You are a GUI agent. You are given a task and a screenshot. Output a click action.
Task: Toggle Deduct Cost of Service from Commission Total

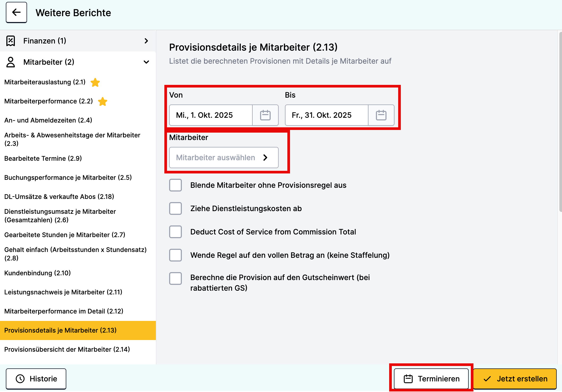tap(175, 232)
